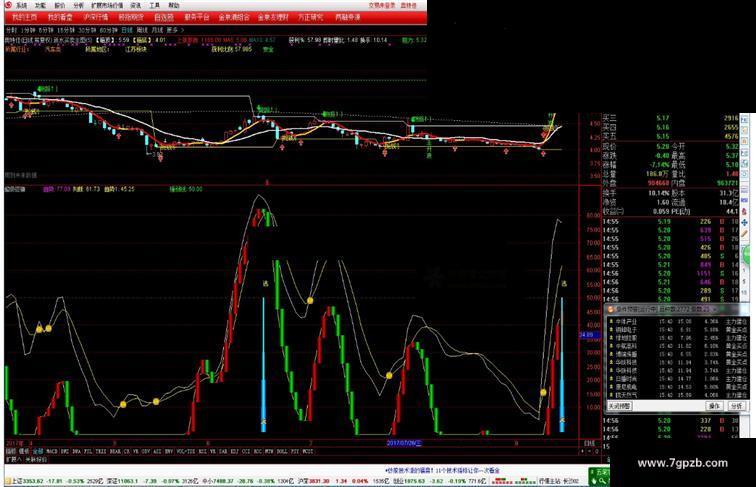Switch to the 沪深行情 tab
This screenshot has height=487, width=756.
click(x=95, y=17)
